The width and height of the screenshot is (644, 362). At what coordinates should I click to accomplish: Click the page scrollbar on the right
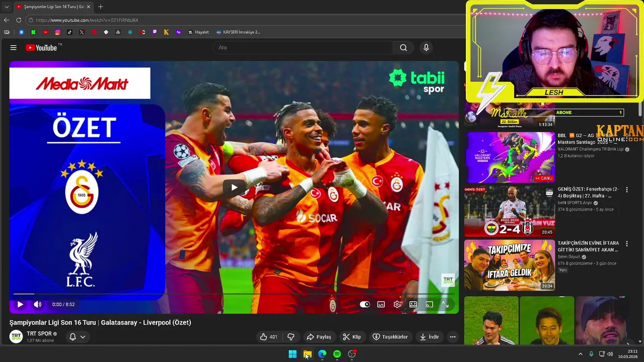640,108
